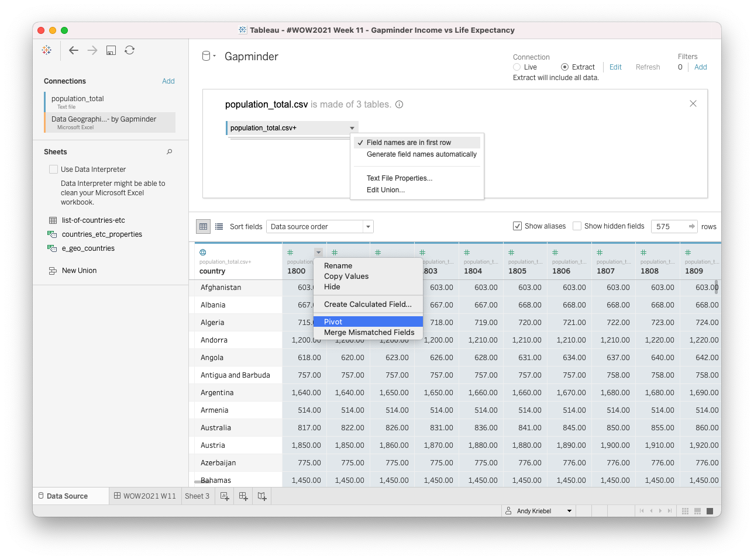Show the sheet sorter grid view

(x=685, y=511)
